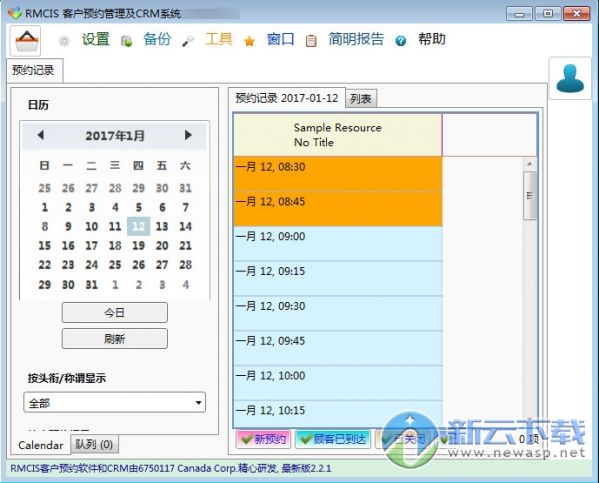Click the 新预约 status button

tap(263, 439)
